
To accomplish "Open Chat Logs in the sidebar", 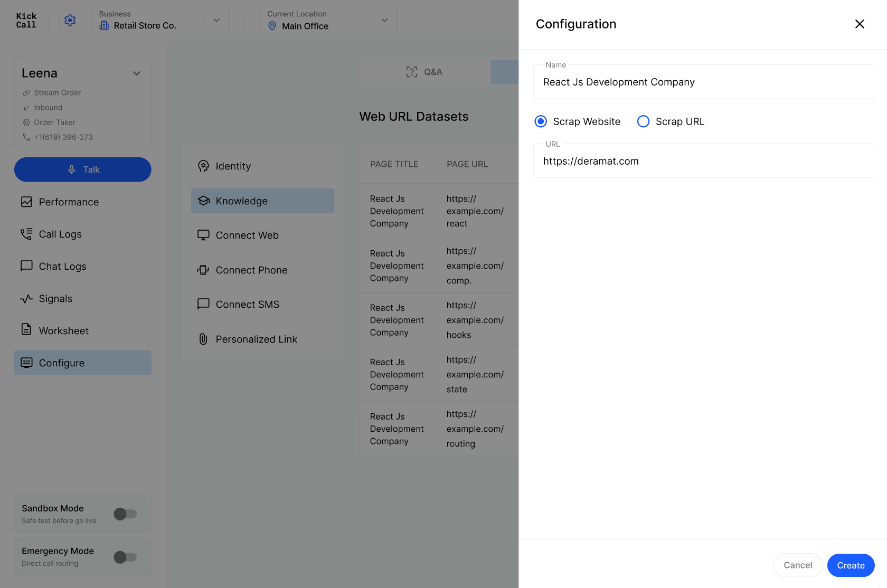I will 83,267.
